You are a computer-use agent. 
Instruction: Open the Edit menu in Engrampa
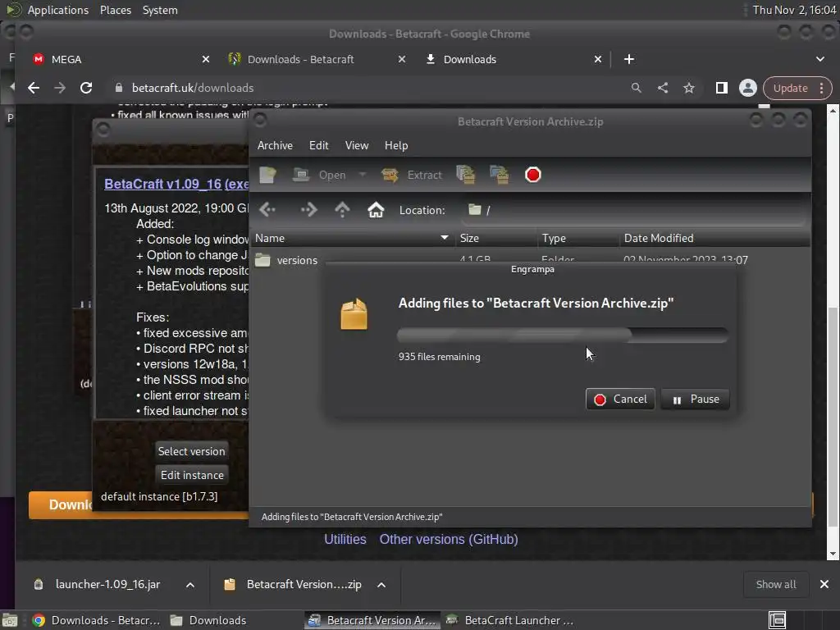pos(319,146)
